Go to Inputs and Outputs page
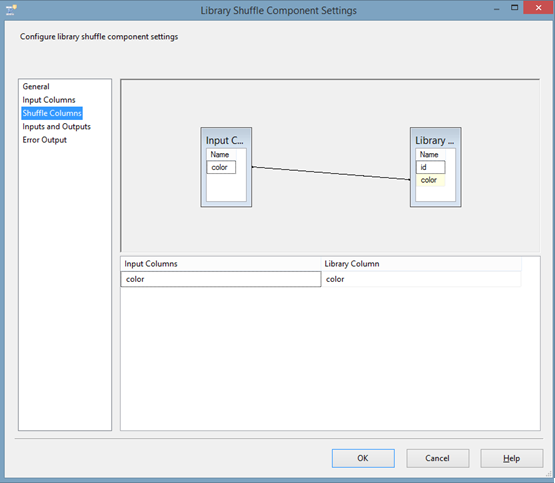This screenshot has height=483, width=555. [x=57, y=127]
